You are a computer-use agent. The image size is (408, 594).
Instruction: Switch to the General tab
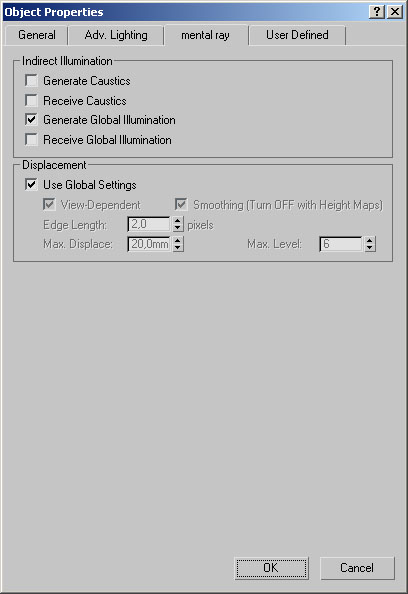[x=37, y=35]
